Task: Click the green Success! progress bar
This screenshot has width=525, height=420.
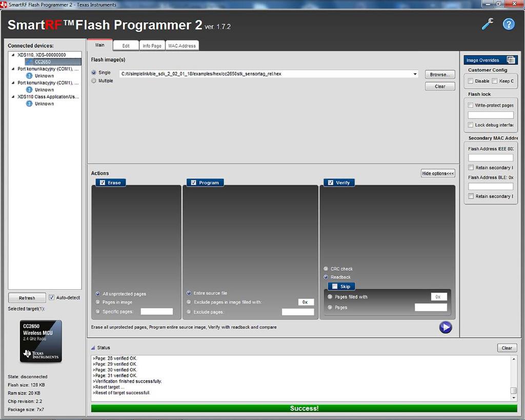Action: [304, 408]
